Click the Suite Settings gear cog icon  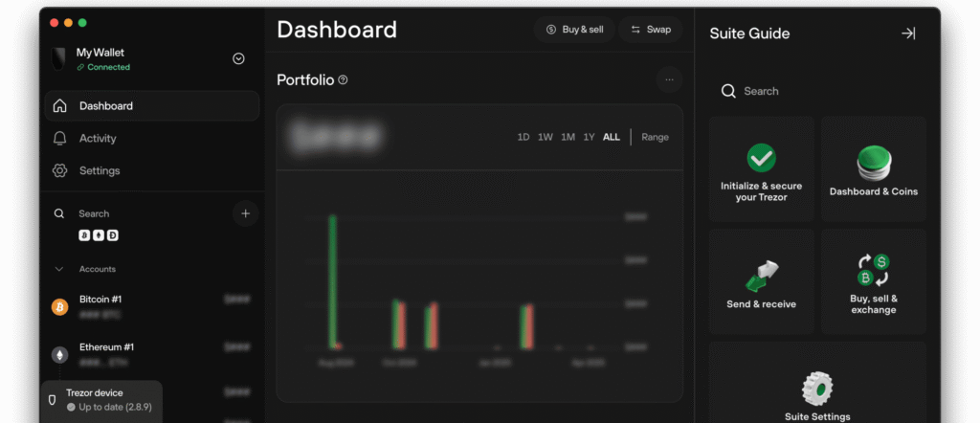(817, 389)
